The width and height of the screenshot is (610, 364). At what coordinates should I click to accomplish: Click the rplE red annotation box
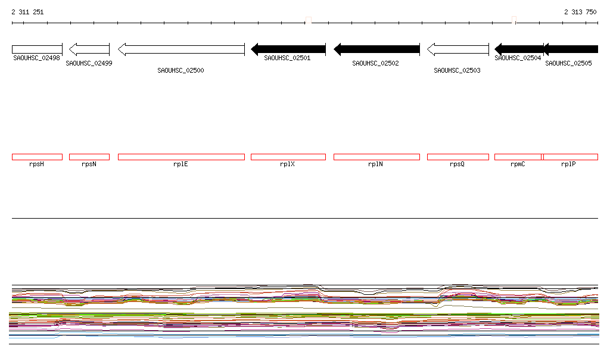click(181, 157)
